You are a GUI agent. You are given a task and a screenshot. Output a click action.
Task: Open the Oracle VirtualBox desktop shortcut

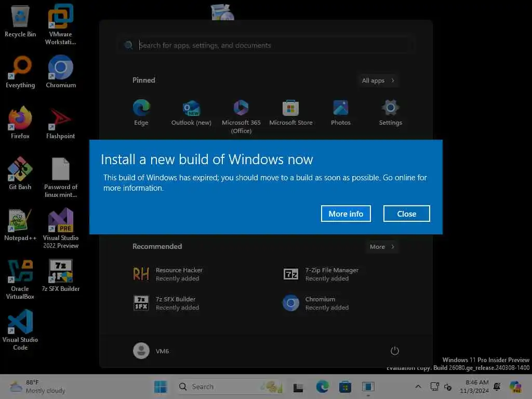(20, 280)
